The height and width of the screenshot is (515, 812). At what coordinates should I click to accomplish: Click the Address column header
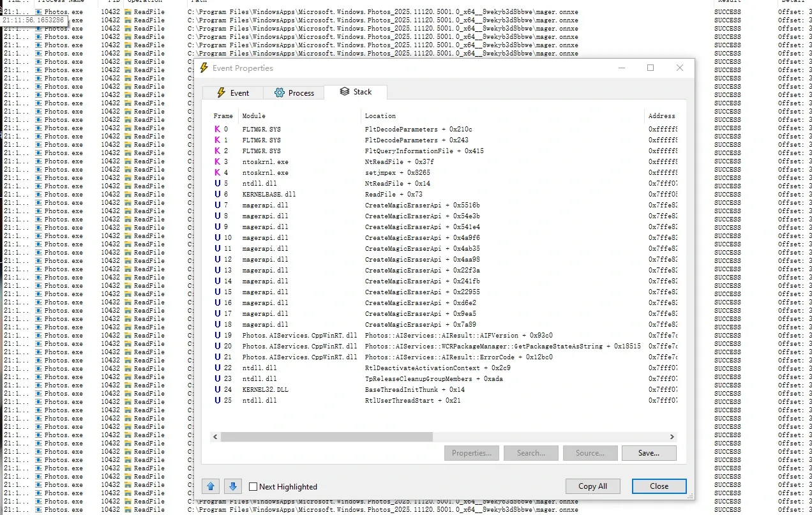pyautogui.click(x=661, y=116)
